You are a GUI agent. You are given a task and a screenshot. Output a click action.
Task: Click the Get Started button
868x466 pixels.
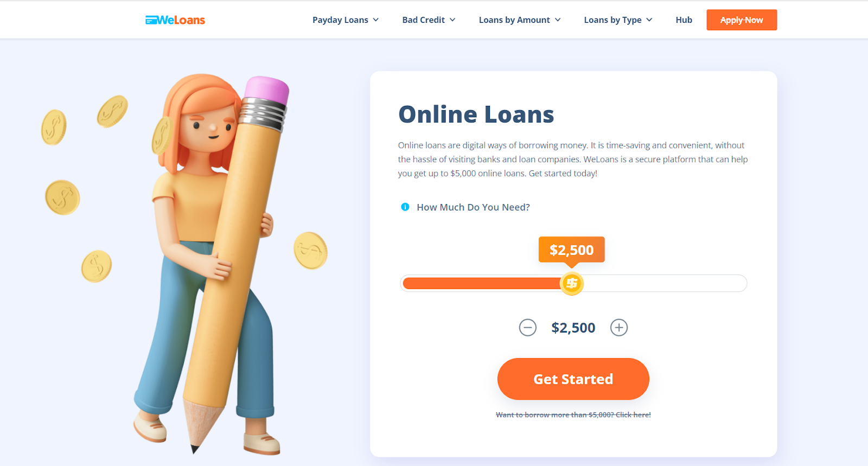(x=573, y=379)
